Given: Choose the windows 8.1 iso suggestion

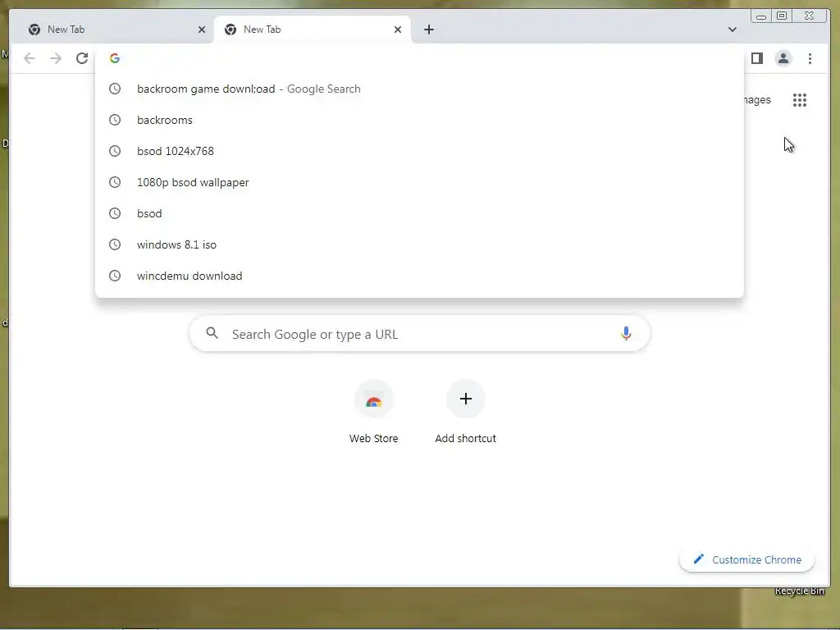Looking at the screenshot, I should pyautogui.click(x=419, y=244).
